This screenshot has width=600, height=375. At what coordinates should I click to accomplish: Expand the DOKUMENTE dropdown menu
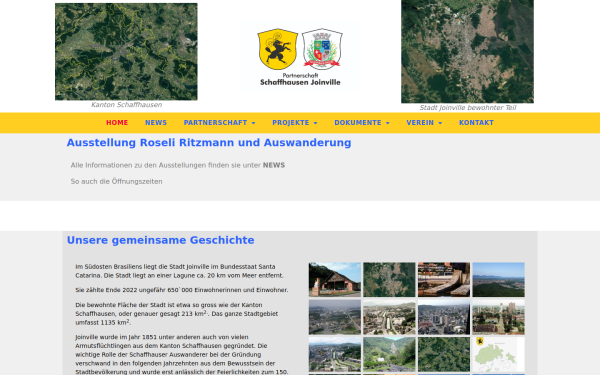pos(362,123)
